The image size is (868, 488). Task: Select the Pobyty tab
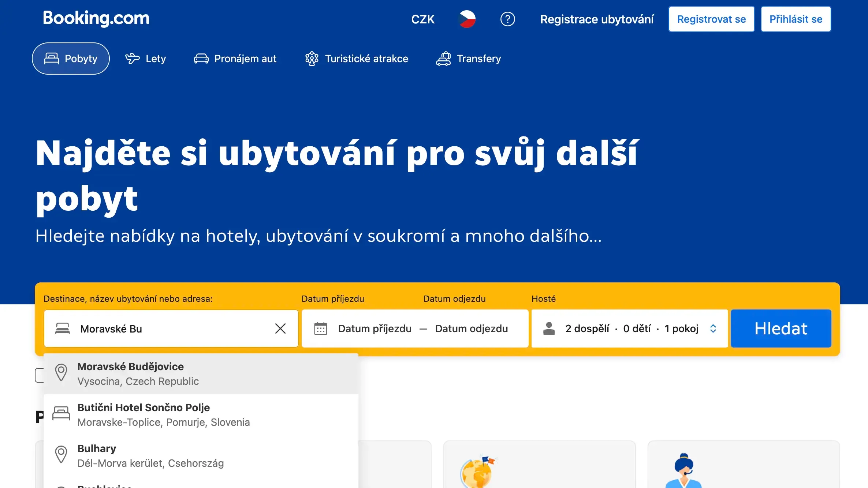(71, 59)
